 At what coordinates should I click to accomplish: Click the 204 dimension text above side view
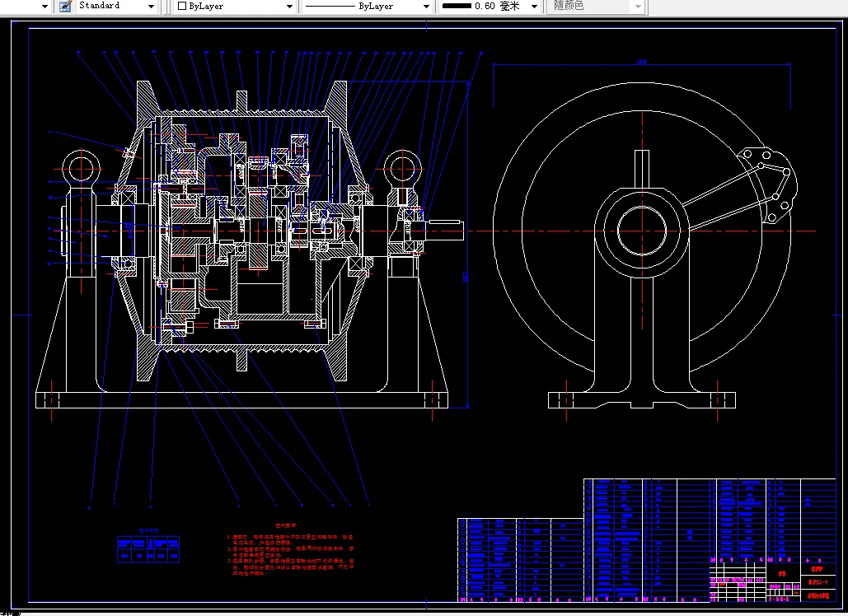[640, 62]
